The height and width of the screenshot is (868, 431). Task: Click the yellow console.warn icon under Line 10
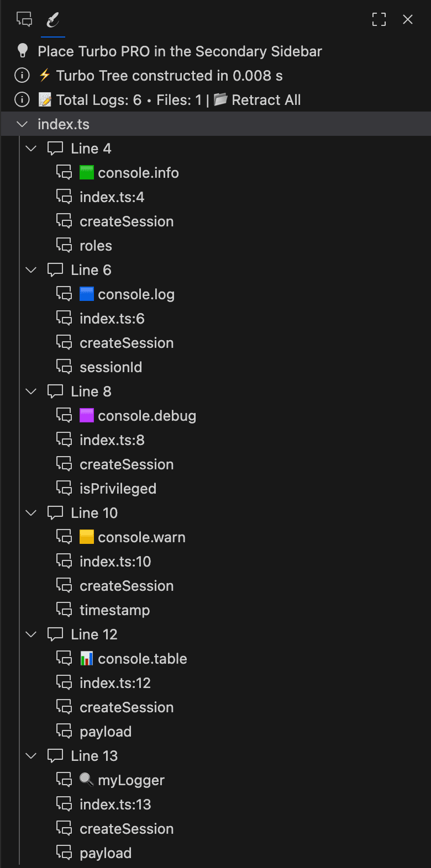[x=87, y=537]
